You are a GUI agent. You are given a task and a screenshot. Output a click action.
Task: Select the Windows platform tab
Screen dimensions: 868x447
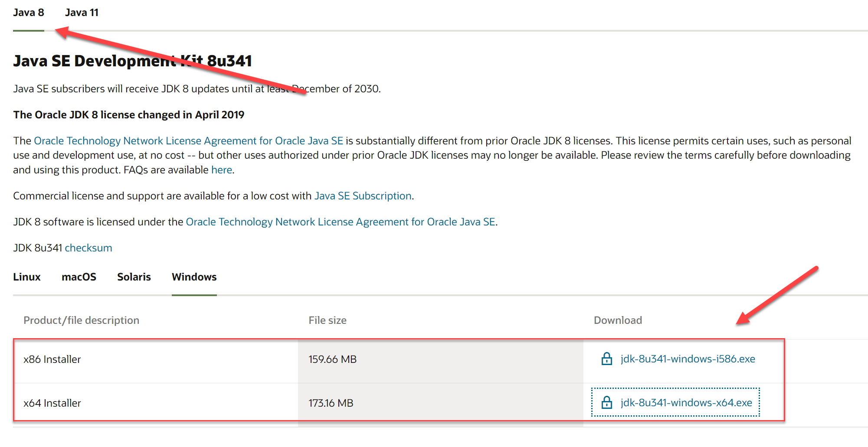194,277
